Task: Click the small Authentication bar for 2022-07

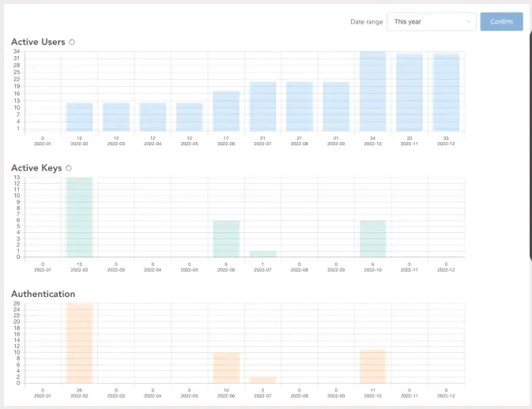Action: click(262, 381)
